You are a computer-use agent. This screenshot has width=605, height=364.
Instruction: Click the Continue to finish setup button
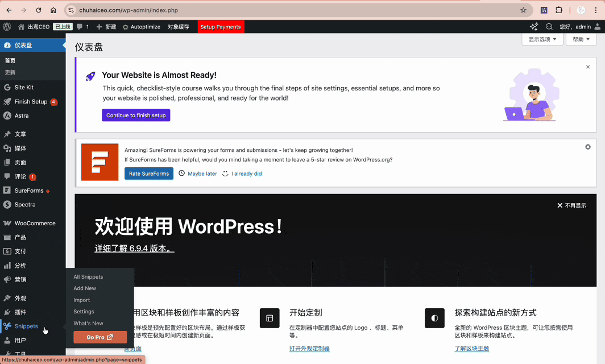(x=136, y=115)
